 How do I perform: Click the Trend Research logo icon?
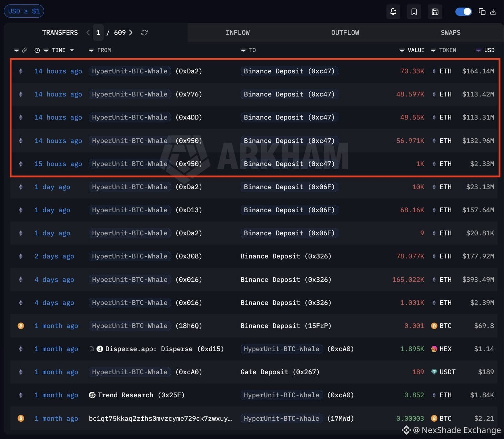pos(92,395)
